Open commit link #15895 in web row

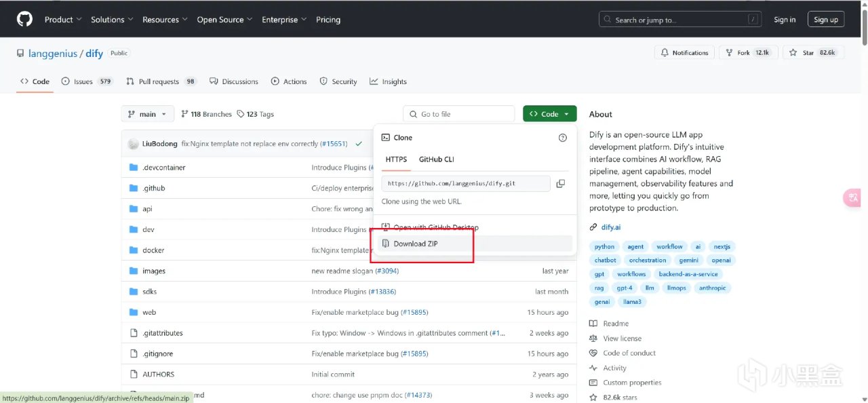[414, 312]
